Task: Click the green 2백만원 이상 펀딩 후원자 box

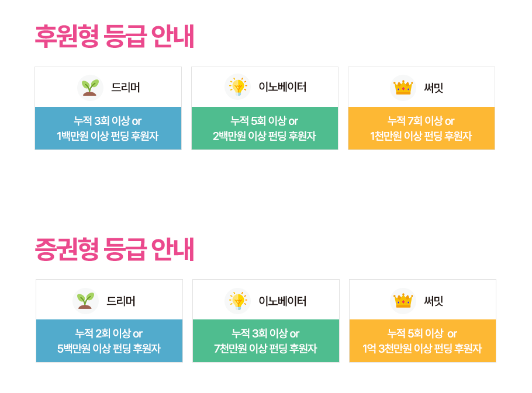Action: point(265,128)
